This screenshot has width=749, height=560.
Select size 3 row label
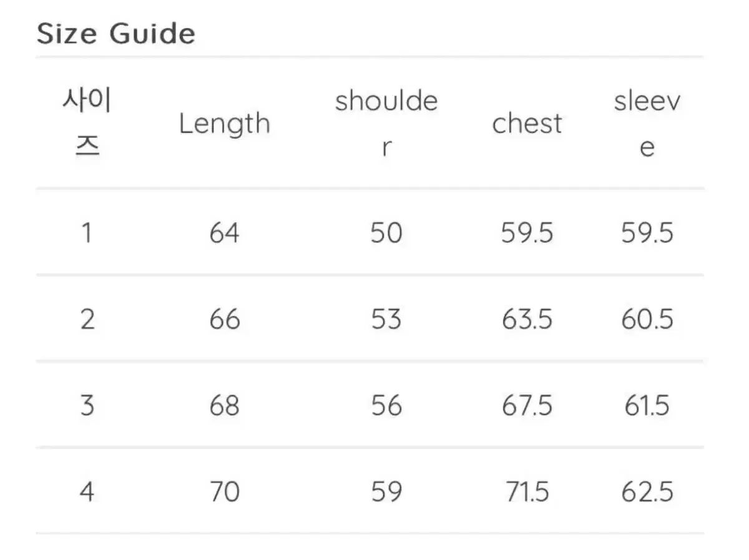point(87,406)
